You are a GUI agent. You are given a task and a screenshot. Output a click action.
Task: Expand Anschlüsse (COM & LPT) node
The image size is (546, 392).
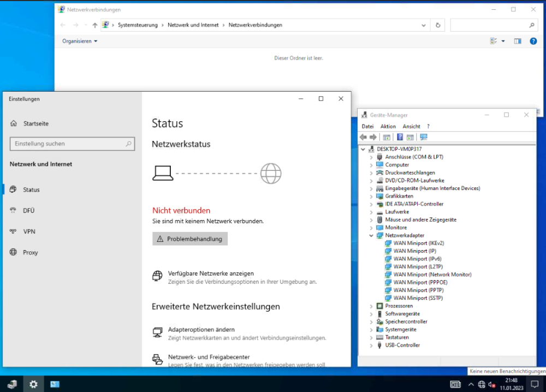pyautogui.click(x=371, y=157)
